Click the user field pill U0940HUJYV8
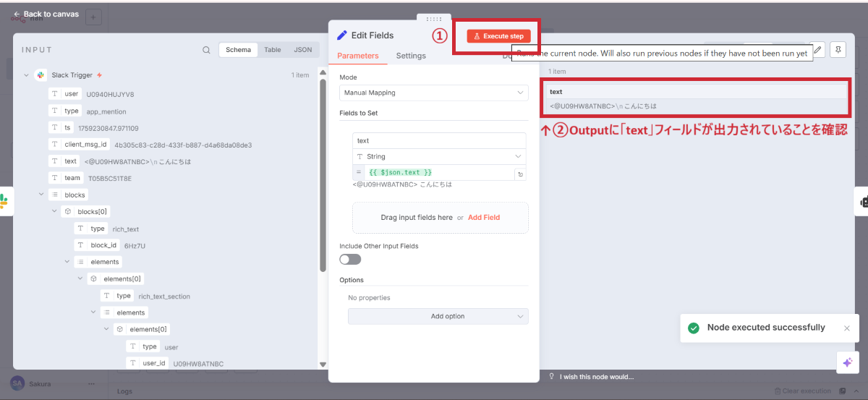868x400 pixels. click(x=64, y=94)
